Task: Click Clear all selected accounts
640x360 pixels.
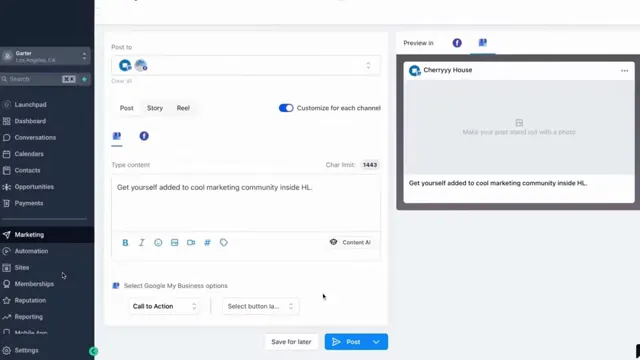Action: pyautogui.click(x=122, y=81)
